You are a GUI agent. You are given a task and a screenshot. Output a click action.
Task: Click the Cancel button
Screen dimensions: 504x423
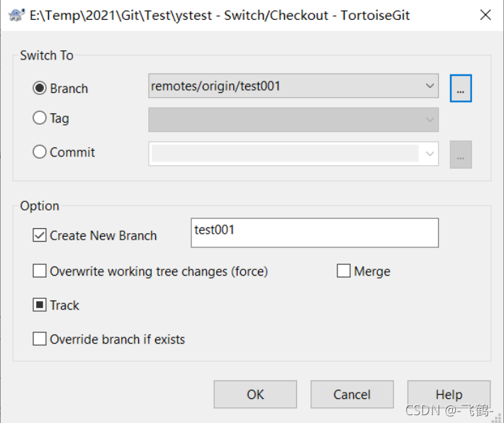tap(352, 395)
